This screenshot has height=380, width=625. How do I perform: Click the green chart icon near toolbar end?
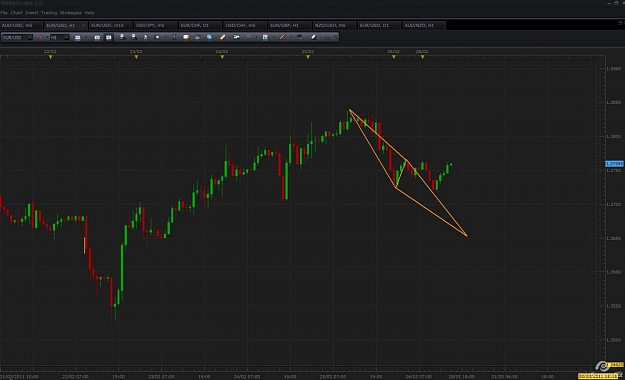327,37
